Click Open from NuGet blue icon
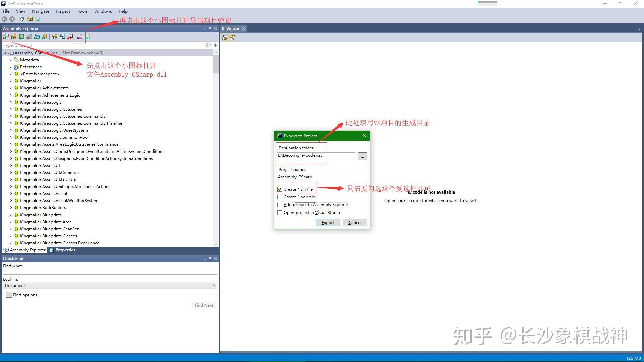Viewport: 644px width, 362px height. (x=37, y=37)
